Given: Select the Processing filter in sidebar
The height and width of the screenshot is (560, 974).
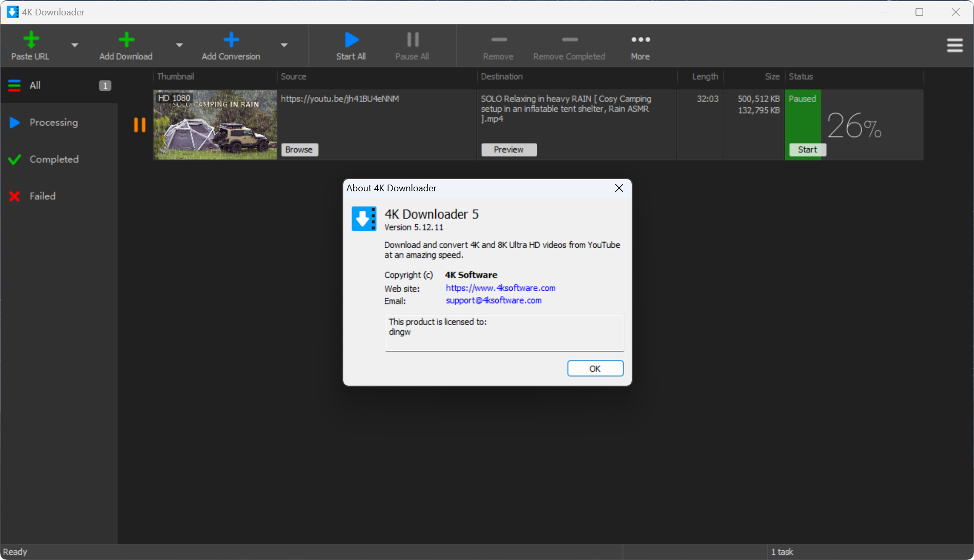Looking at the screenshot, I should [x=53, y=123].
